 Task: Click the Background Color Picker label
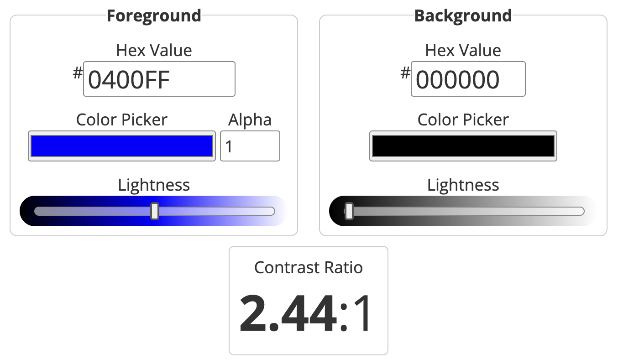[x=463, y=120]
